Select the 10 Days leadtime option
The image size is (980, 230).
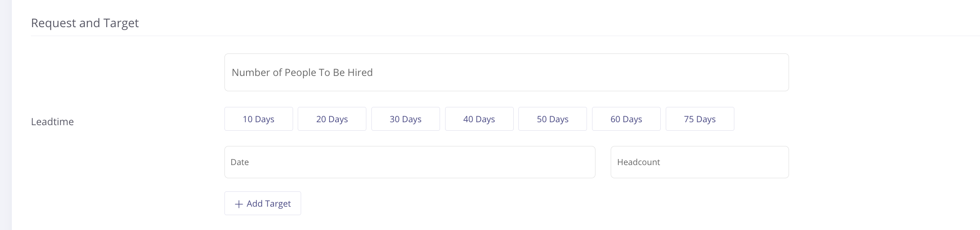pyautogui.click(x=258, y=119)
